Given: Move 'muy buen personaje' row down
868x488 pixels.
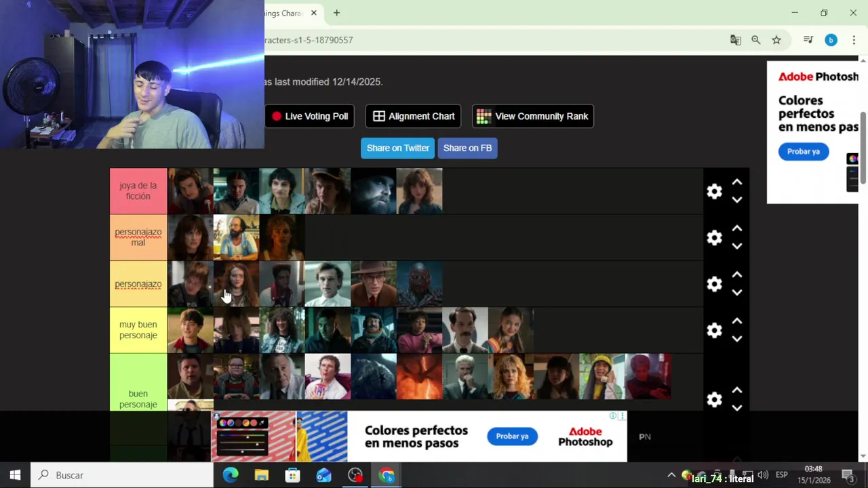Looking at the screenshot, I should (x=737, y=338).
